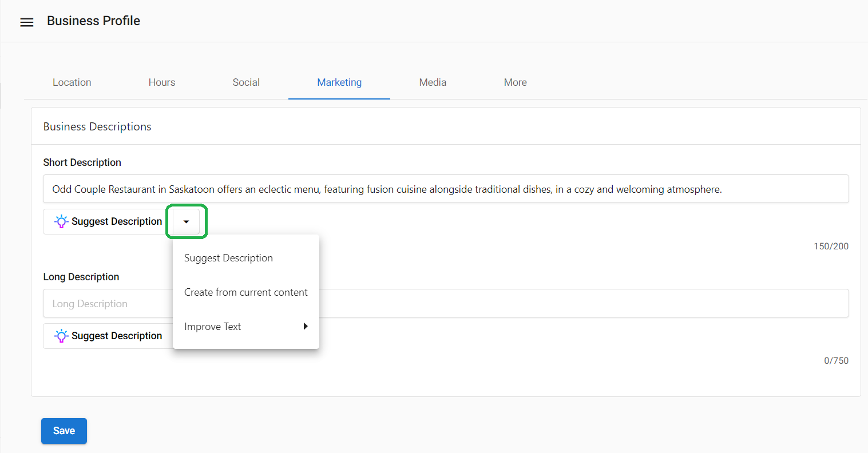Select the Marketing tab
Viewport: 868px width, 453px height.
339,82
